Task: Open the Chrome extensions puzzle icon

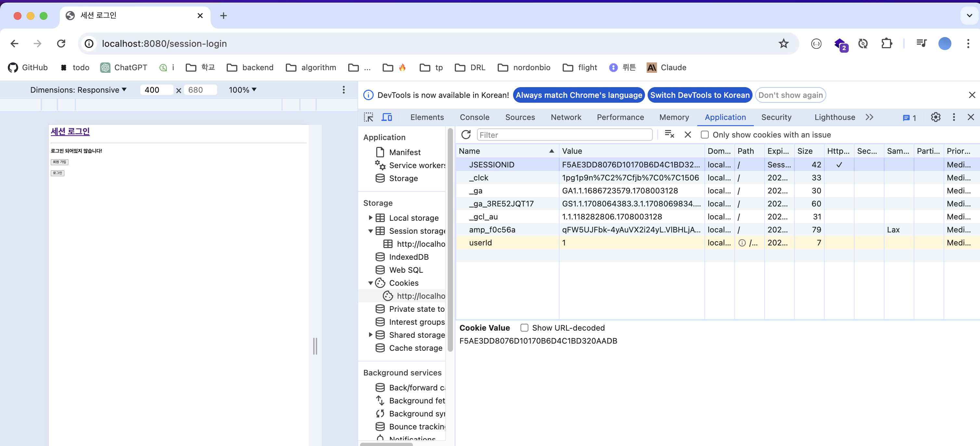Action: (886, 44)
